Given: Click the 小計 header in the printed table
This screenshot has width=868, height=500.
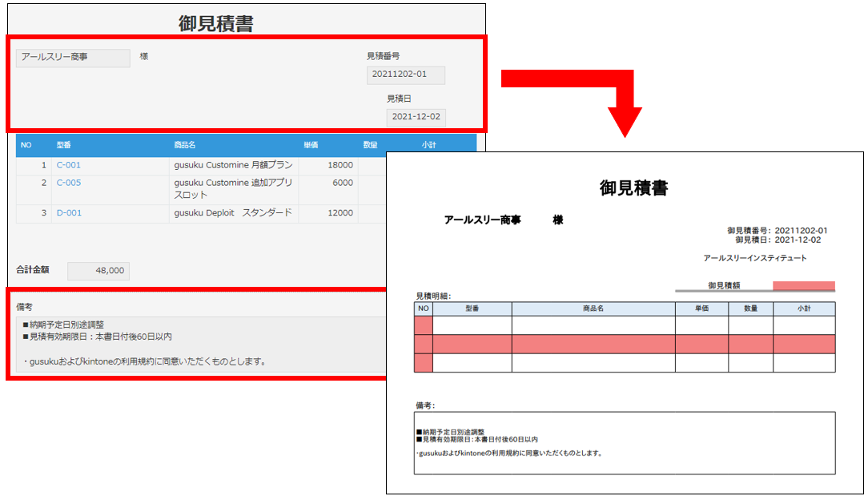Looking at the screenshot, I should pos(804,308).
